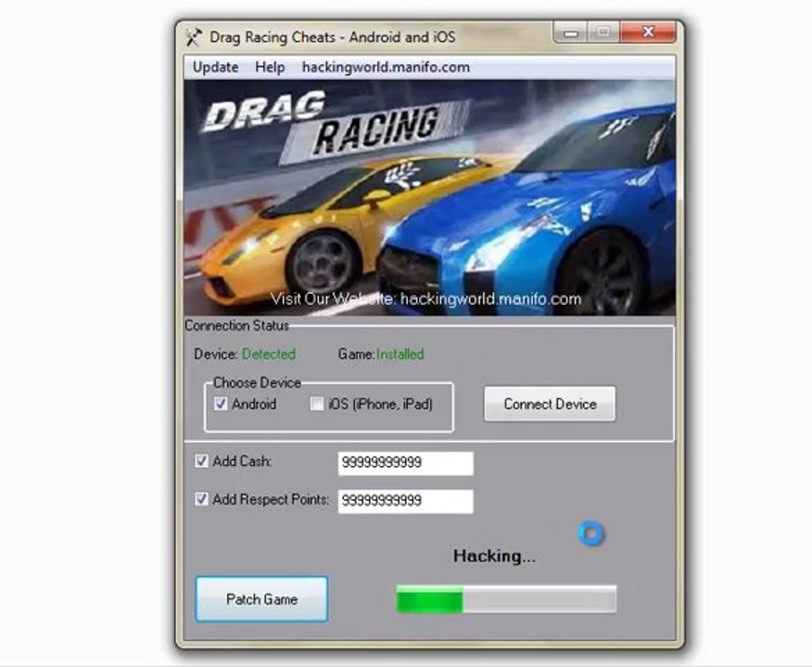Uncheck the Add Respect Points checkbox
Viewport: 812px width, 667px height.
point(201,498)
